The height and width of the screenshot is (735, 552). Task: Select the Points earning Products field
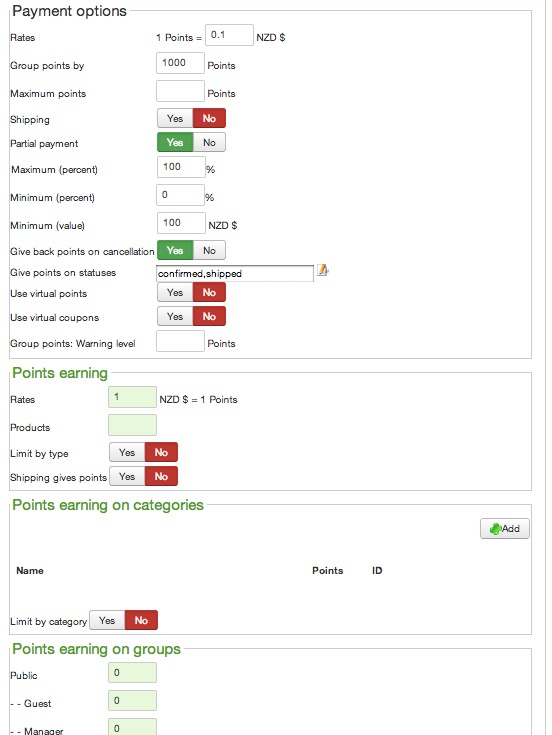132,425
